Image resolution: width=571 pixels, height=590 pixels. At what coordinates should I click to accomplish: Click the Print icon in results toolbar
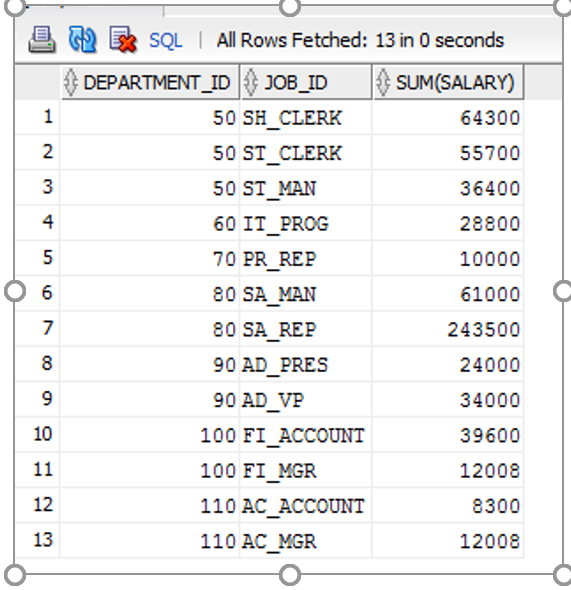(42, 39)
